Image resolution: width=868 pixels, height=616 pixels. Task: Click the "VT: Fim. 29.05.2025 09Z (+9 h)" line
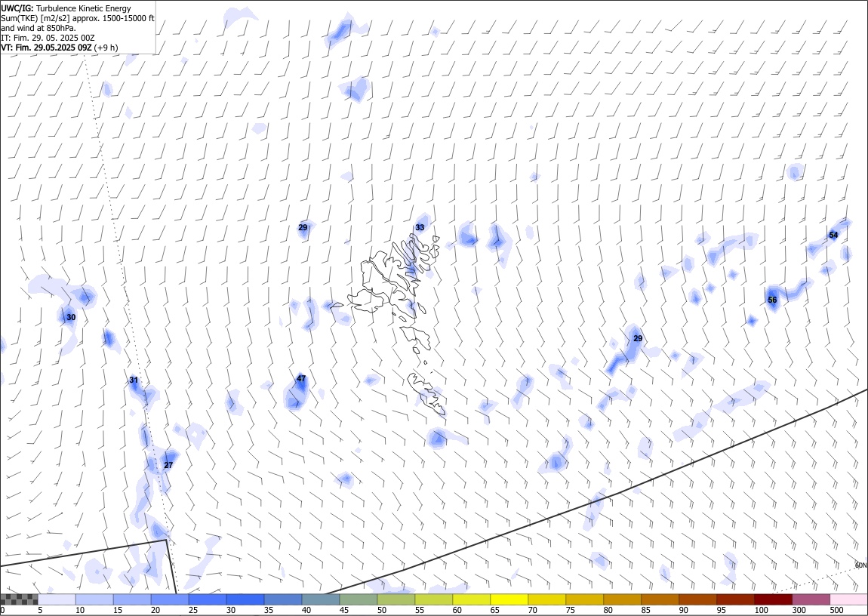coord(59,48)
